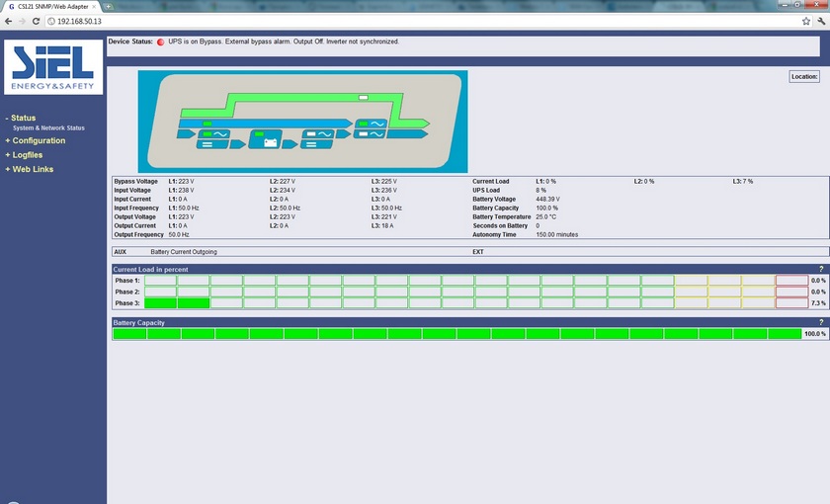The height and width of the screenshot is (504, 830).
Task: Click the Battery Capacity progress bar
Action: coord(457,334)
